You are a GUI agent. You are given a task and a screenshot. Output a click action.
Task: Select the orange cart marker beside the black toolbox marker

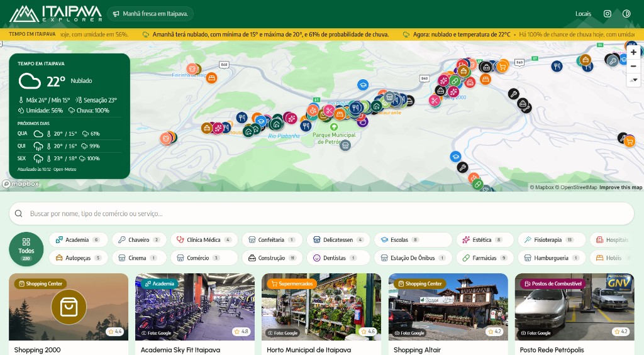tap(502, 66)
